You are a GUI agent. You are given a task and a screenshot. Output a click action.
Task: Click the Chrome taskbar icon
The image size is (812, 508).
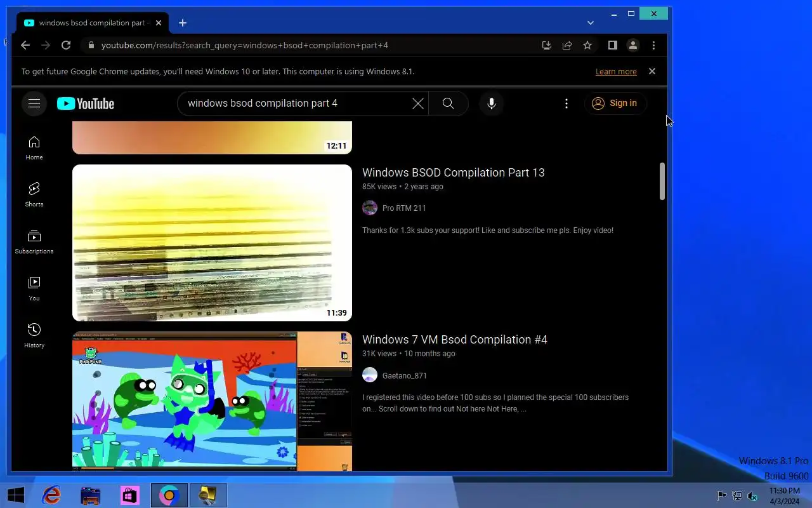coord(169,495)
